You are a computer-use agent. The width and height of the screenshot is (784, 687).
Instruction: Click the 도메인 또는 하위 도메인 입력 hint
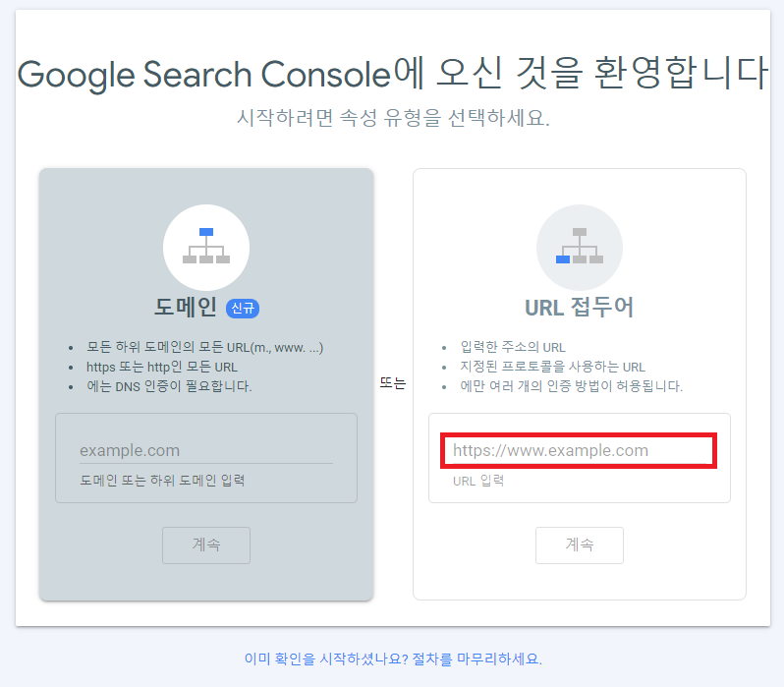[x=162, y=481]
